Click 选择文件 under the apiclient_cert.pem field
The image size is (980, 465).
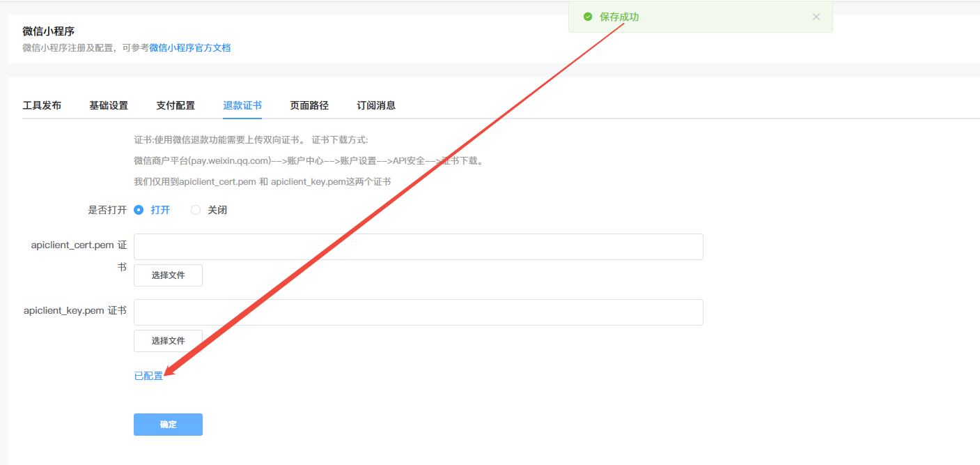(168, 275)
